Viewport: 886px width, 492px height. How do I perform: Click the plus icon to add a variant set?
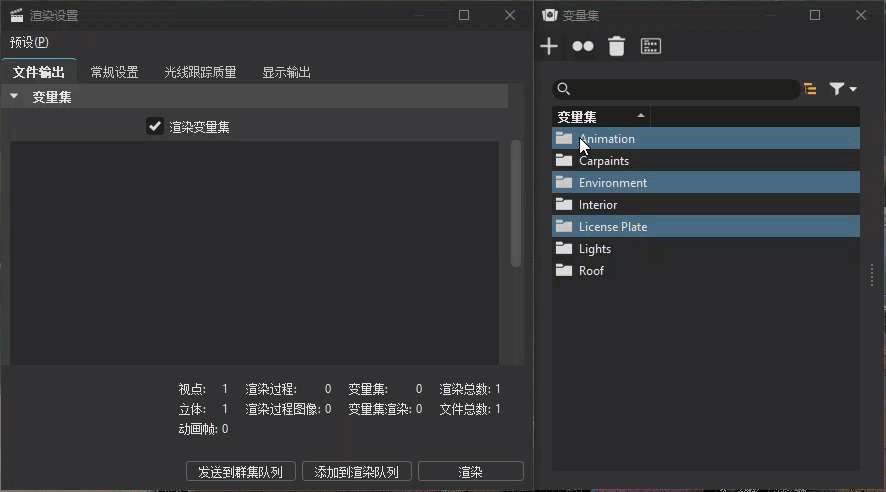(549, 46)
